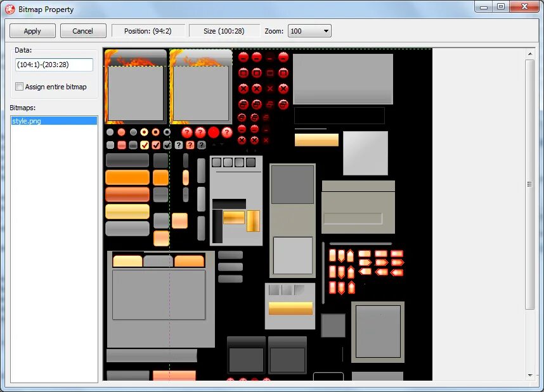Maximize the Bitmap Property window

tap(501, 6)
